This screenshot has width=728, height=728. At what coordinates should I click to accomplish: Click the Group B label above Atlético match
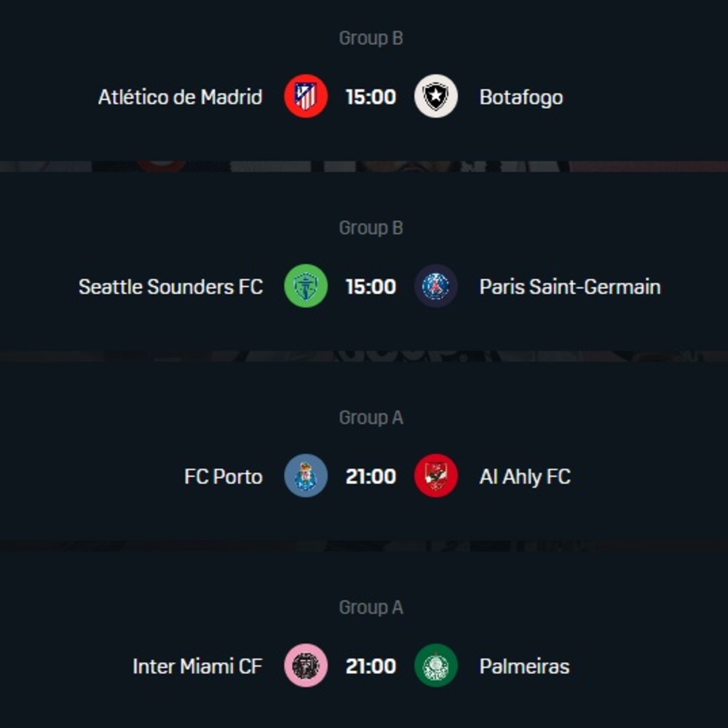[371, 38]
